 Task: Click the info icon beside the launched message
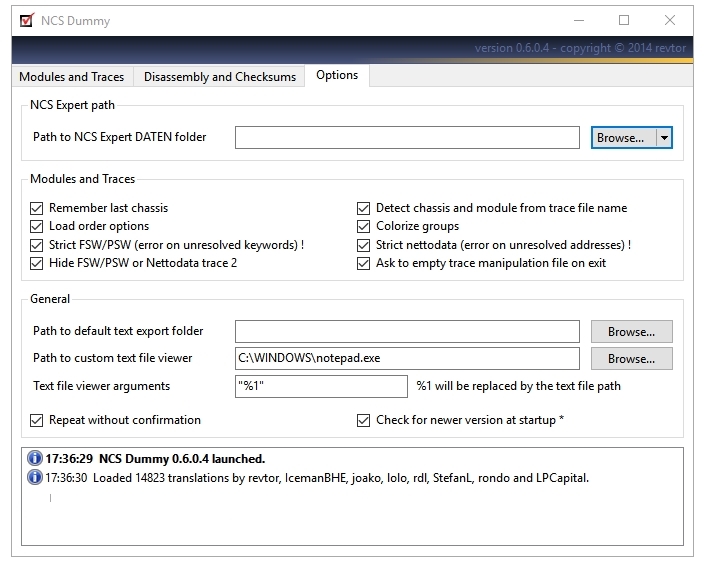click(x=35, y=459)
